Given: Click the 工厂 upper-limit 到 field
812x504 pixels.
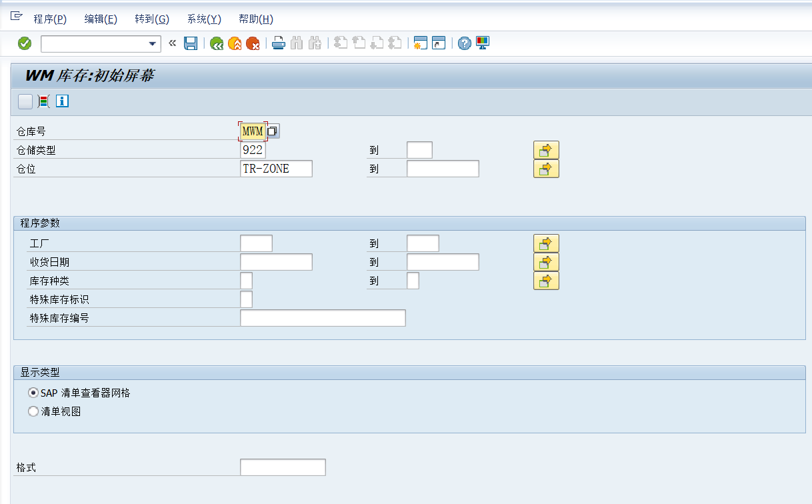Looking at the screenshot, I should tap(423, 243).
